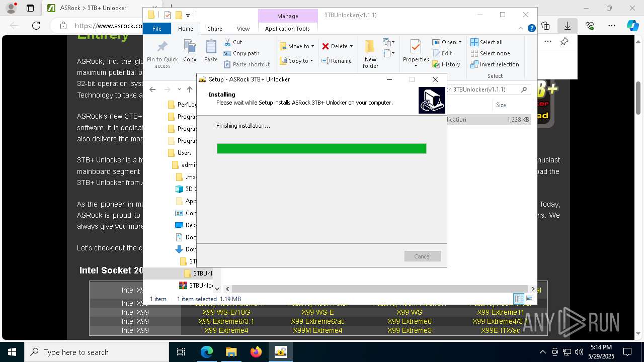Switch to the Home ribbon tab
The image size is (644, 362).
pos(186,29)
